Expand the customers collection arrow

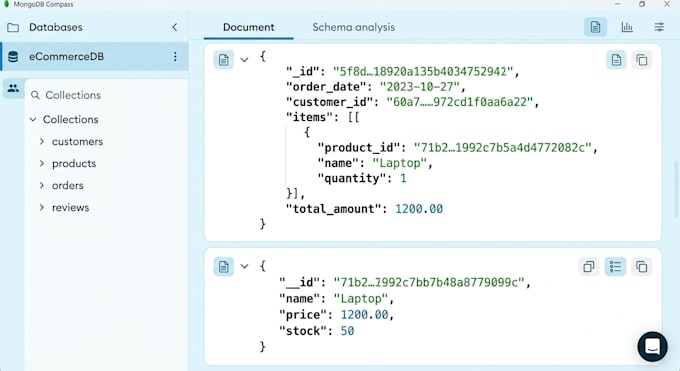click(42, 141)
